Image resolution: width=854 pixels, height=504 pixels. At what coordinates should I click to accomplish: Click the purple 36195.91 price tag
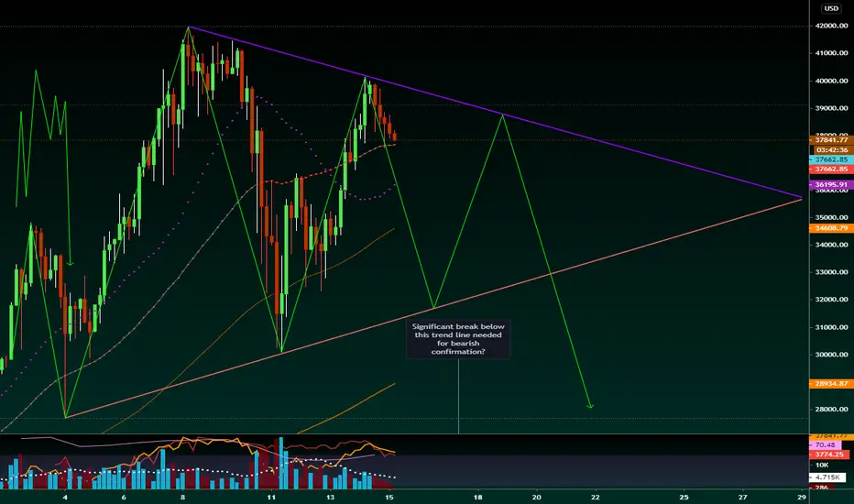(x=831, y=185)
